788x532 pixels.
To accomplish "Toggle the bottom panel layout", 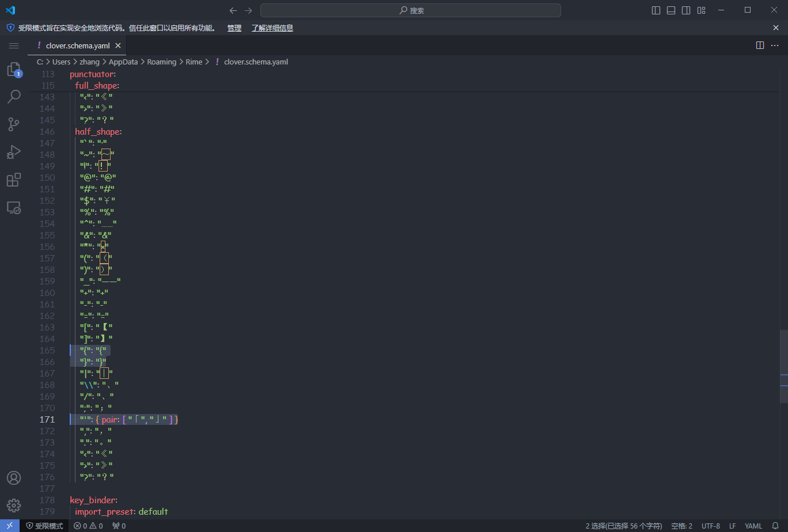I will (x=671, y=10).
